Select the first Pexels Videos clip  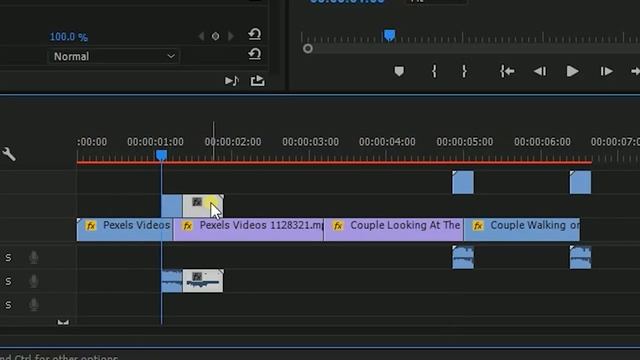(124, 229)
